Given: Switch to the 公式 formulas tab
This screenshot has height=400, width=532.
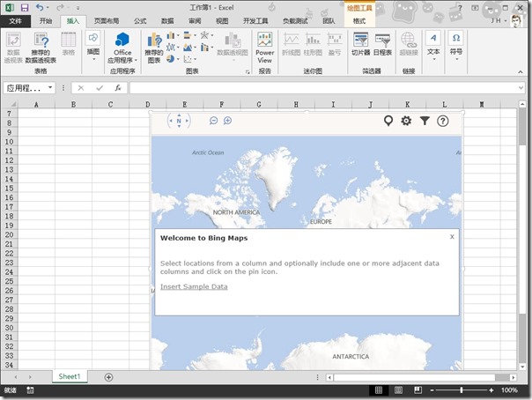Looking at the screenshot, I should 140,21.
